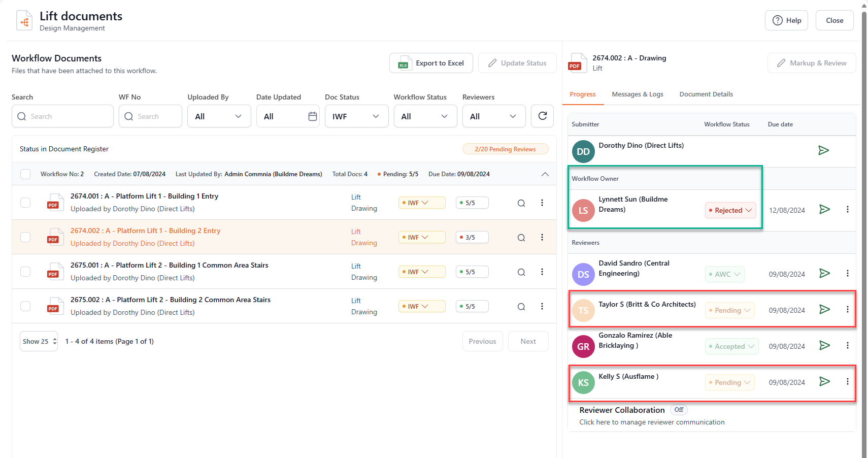Image resolution: width=868 pixels, height=458 pixels.
Task: Tick the Workflow No: 2 group checkbox
Action: pyautogui.click(x=25, y=174)
